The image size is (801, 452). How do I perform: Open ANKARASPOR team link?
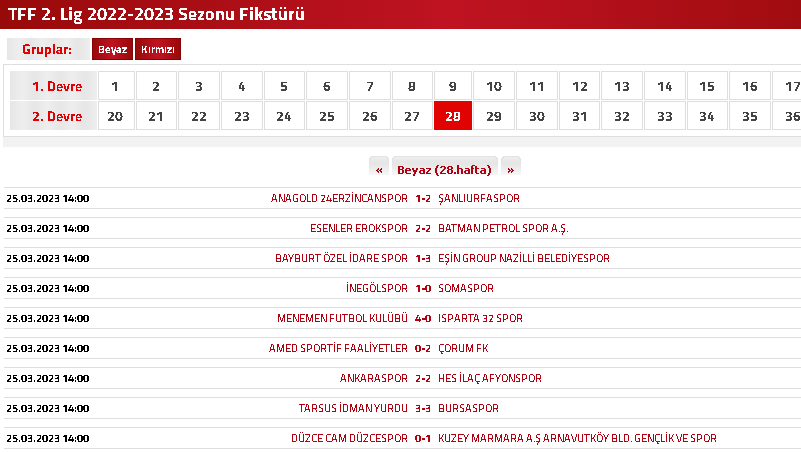click(x=373, y=378)
